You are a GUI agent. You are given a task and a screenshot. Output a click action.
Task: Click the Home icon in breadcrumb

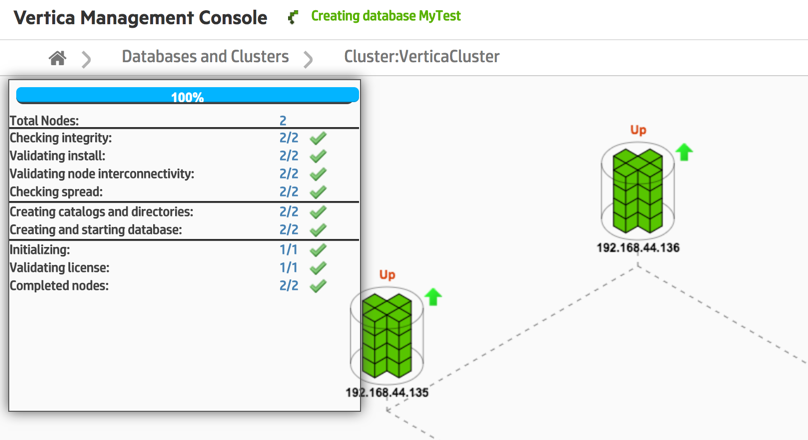pos(57,58)
